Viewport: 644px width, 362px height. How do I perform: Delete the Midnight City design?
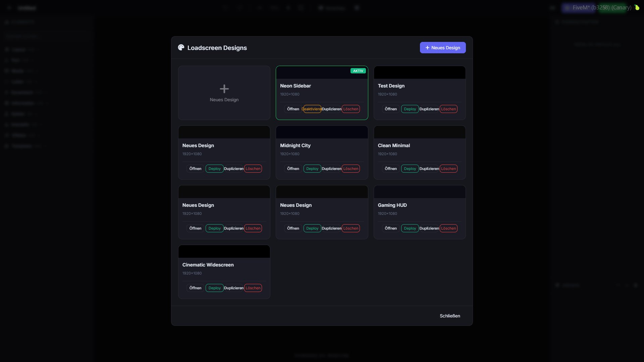point(351,169)
